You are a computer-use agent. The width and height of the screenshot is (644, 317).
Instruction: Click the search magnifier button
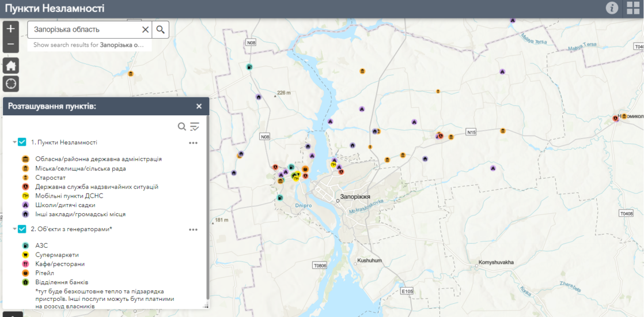[161, 29]
